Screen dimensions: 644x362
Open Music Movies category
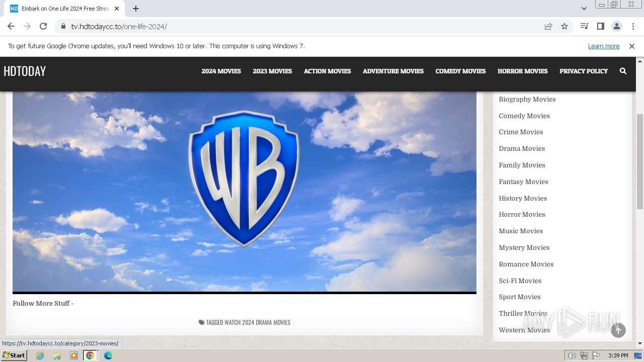click(521, 231)
